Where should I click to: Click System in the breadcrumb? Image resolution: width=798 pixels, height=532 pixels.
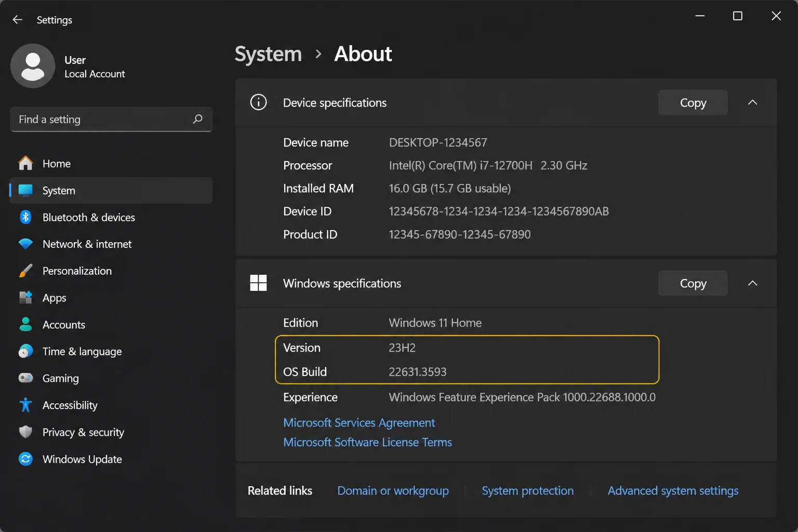click(268, 54)
